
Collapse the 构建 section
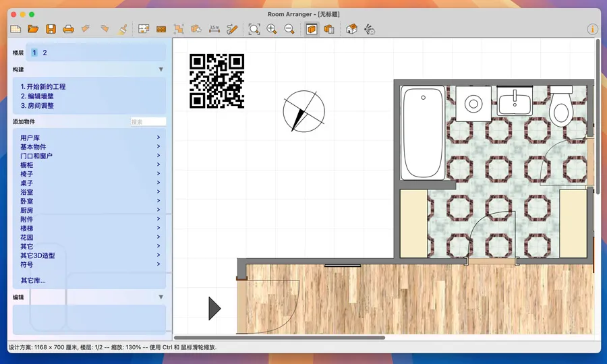[161, 69]
